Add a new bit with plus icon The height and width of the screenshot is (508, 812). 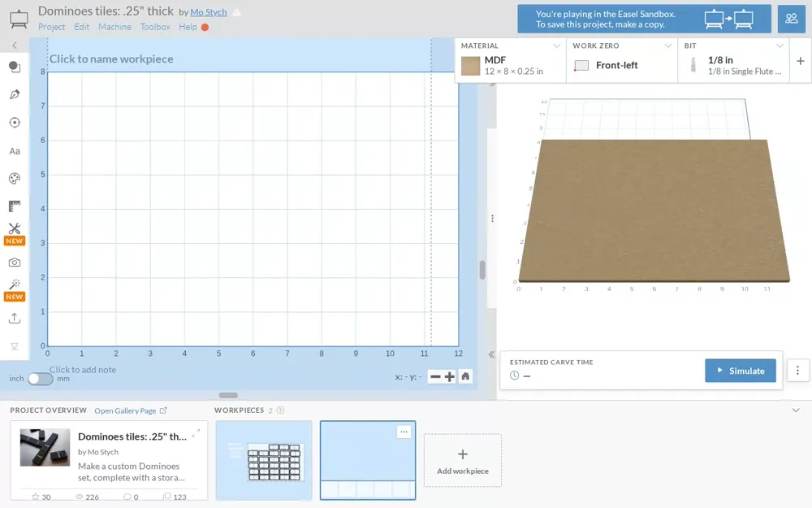click(x=800, y=61)
